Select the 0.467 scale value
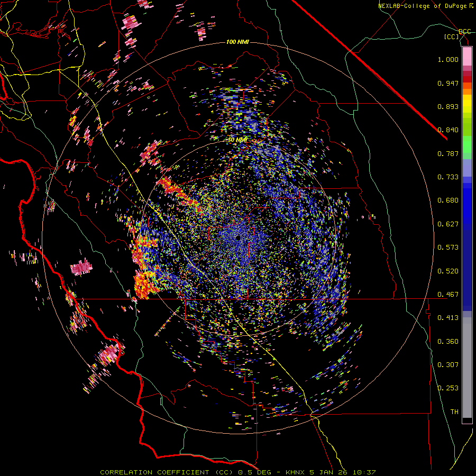Screen dimensions: 476x476 coord(448,295)
